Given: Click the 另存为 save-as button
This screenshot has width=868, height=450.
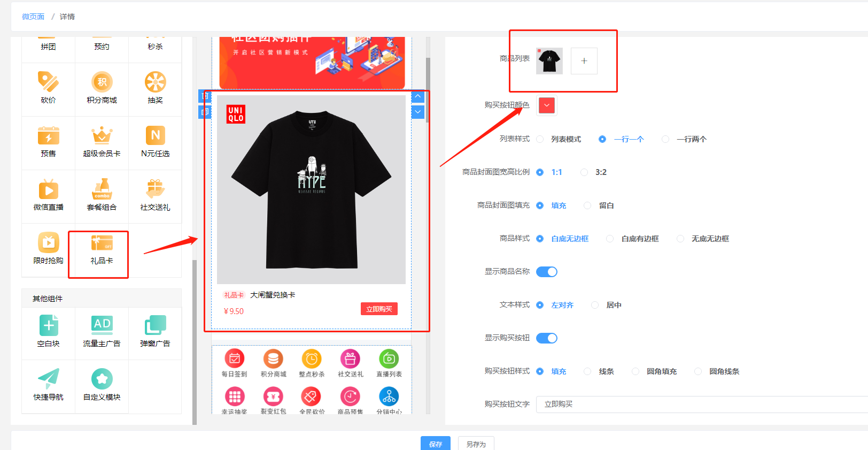Looking at the screenshot, I should click(x=476, y=444).
